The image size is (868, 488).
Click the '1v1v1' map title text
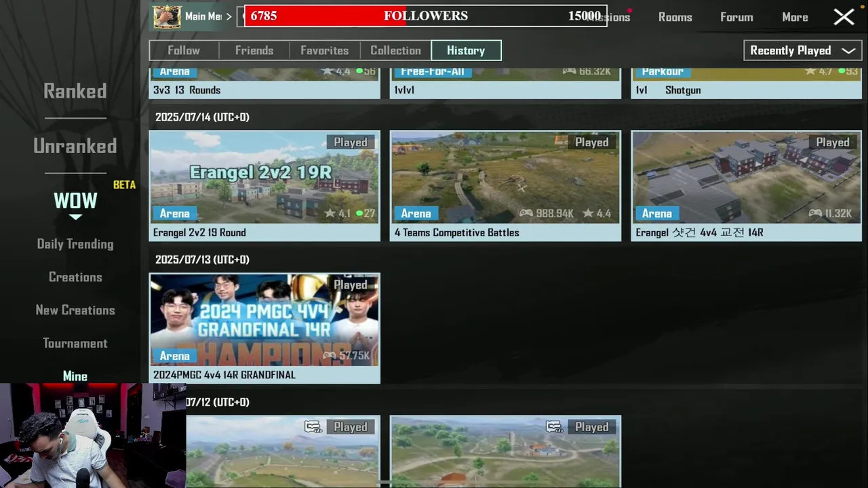pos(404,90)
